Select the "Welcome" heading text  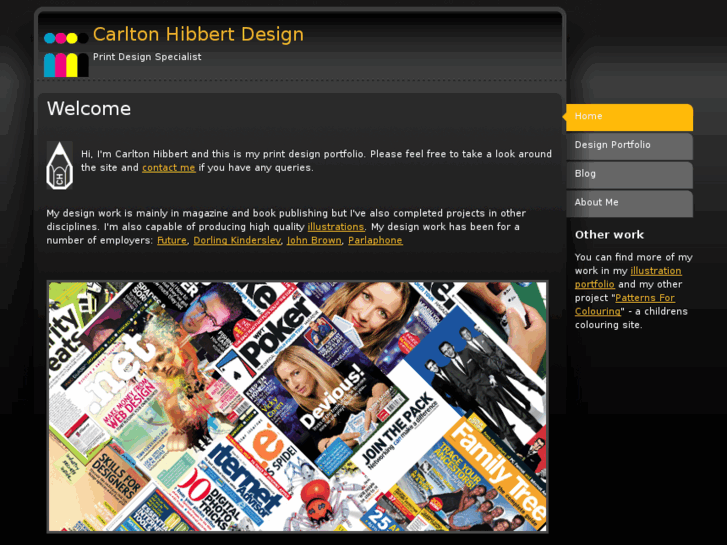(89, 109)
